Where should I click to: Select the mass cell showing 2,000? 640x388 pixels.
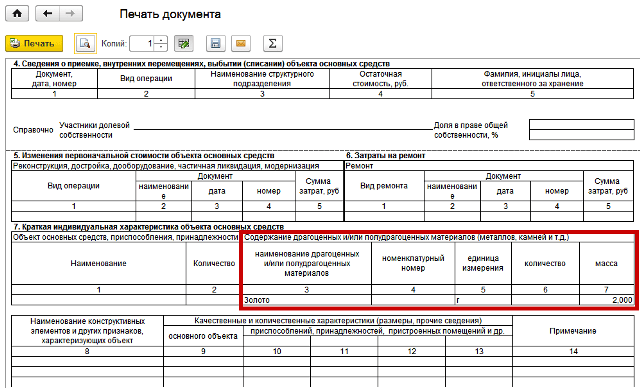pyautogui.click(x=607, y=300)
